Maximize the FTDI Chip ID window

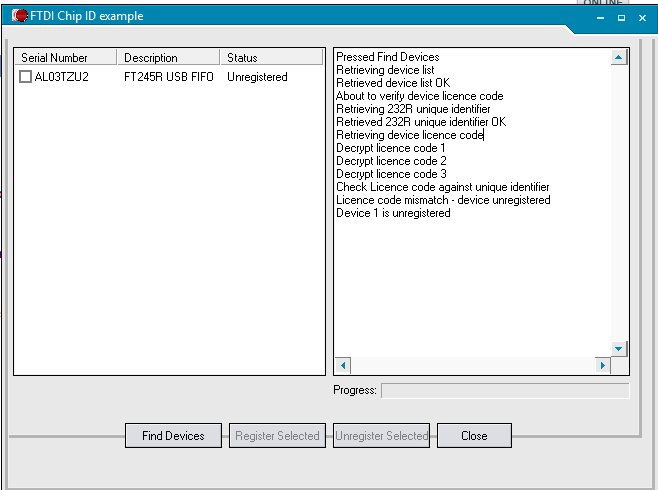tap(621, 18)
